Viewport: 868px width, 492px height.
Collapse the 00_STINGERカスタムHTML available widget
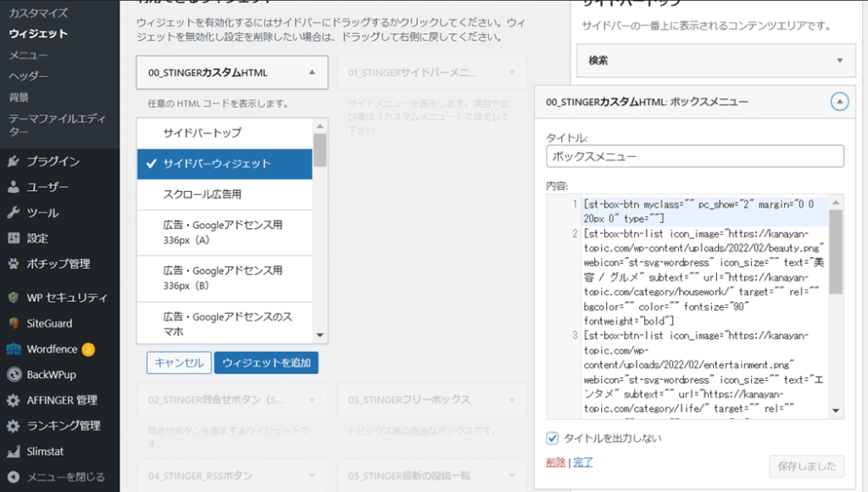pyautogui.click(x=312, y=73)
